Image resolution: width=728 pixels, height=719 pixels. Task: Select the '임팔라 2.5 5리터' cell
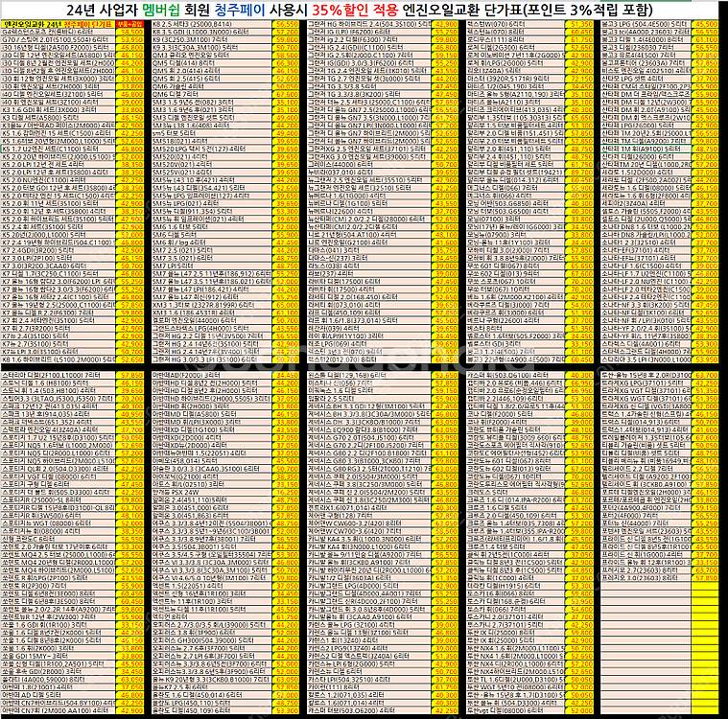(x=368, y=399)
